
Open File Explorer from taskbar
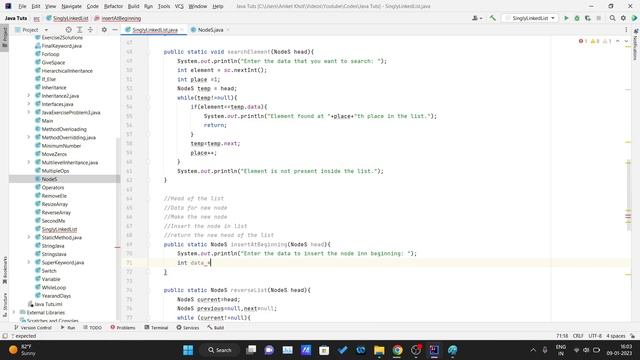(x=379, y=350)
